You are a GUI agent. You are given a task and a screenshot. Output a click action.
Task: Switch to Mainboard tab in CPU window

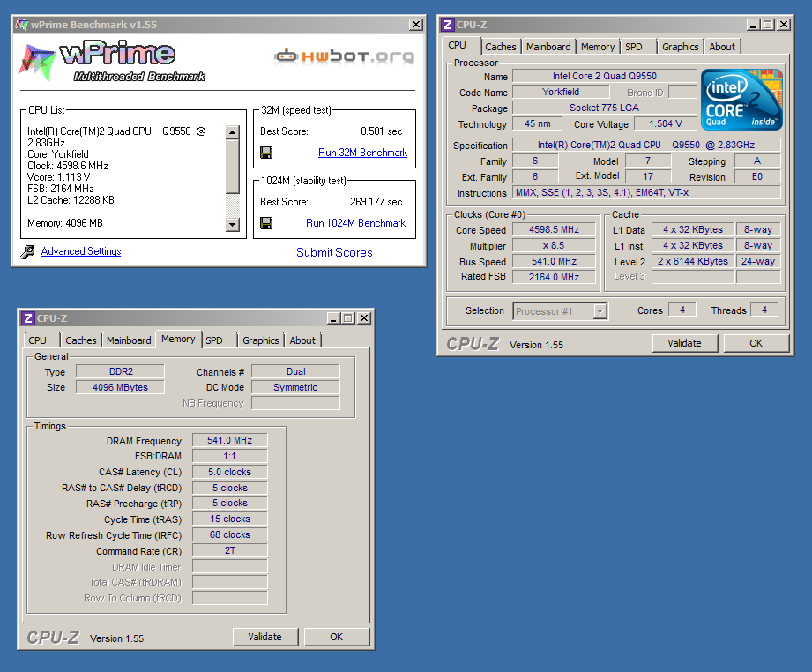coord(548,47)
